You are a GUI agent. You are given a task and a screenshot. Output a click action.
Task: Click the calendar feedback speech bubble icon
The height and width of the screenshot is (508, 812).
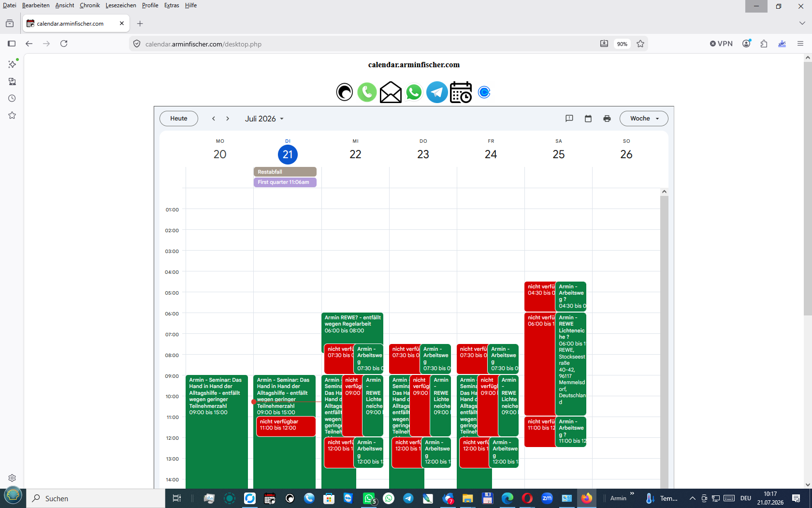(569, 119)
